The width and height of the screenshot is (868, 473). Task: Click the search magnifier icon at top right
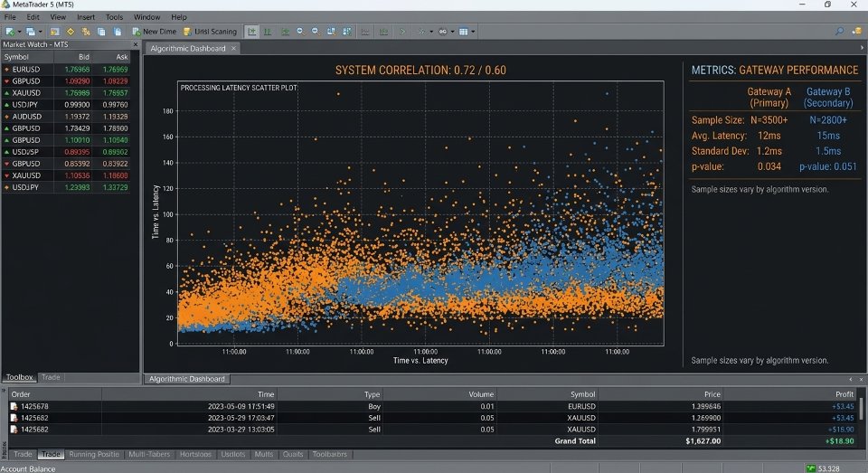click(839, 32)
